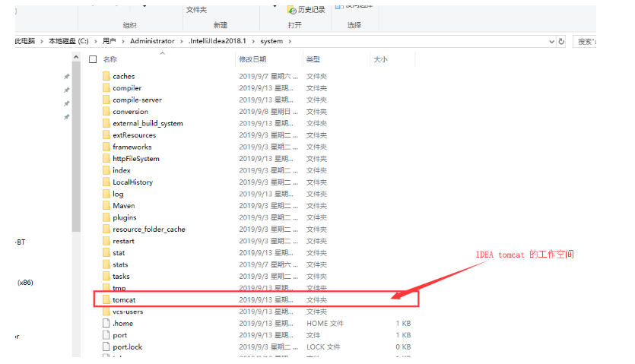
Task: Click the date of caches row
Action: tap(268, 76)
